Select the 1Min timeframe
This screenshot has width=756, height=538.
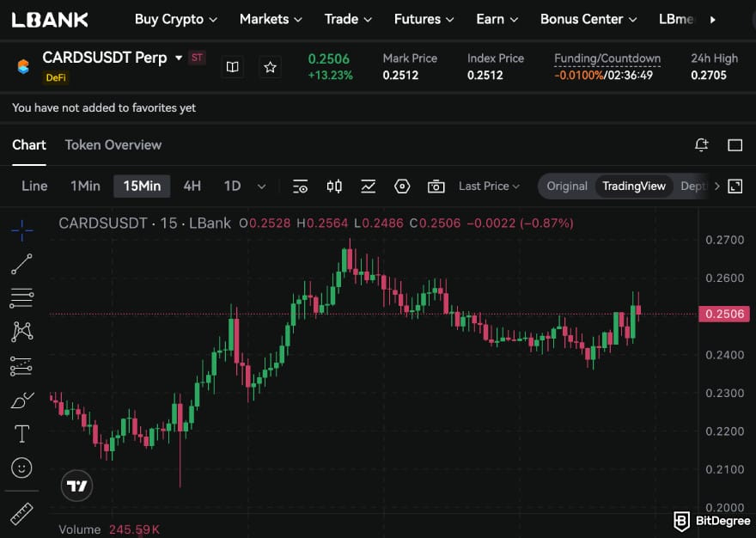tap(85, 186)
